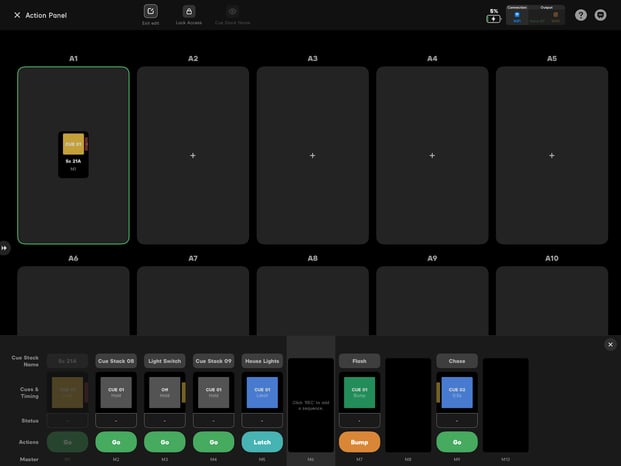The width and height of the screenshot is (621, 466).
Task: Close the Action Panel with the X
Action: click(17, 15)
